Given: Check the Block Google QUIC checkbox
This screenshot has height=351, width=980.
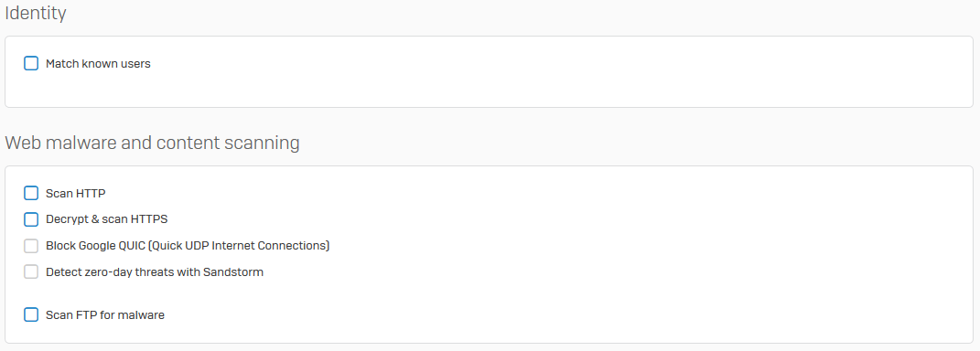Looking at the screenshot, I should pyautogui.click(x=31, y=246).
